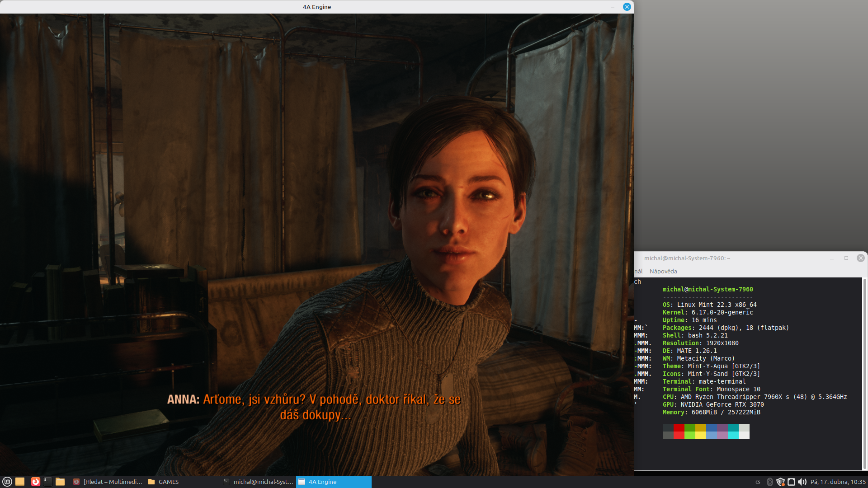Open the clock calendar showing 10:35
This screenshot has height=488, width=868.
point(838,482)
